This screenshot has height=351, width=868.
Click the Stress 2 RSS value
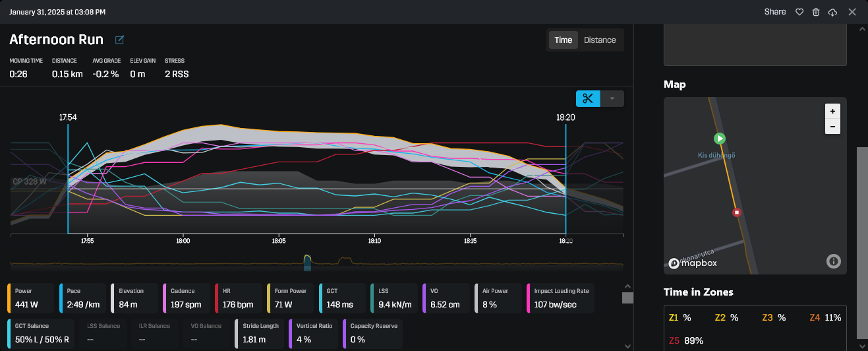click(177, 74)
